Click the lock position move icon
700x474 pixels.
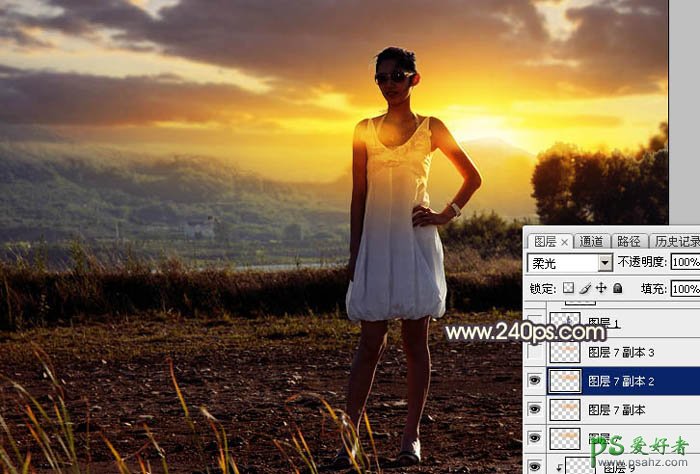tap(601, 288)
